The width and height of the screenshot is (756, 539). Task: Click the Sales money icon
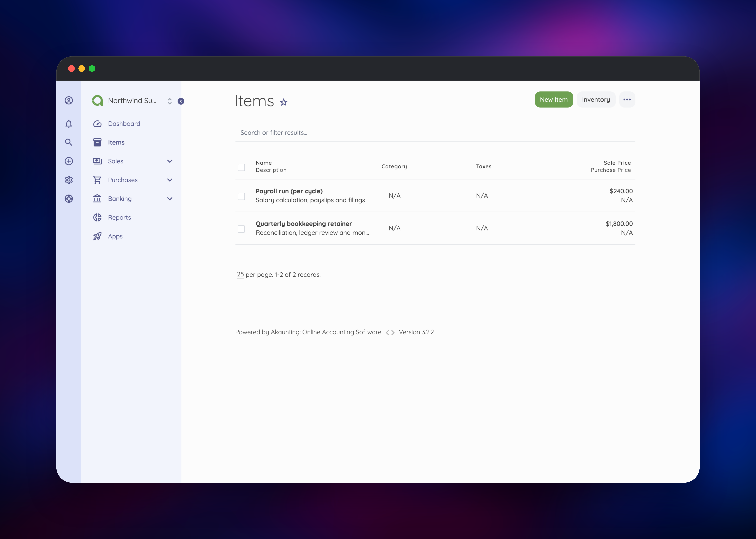click(97, 161)
